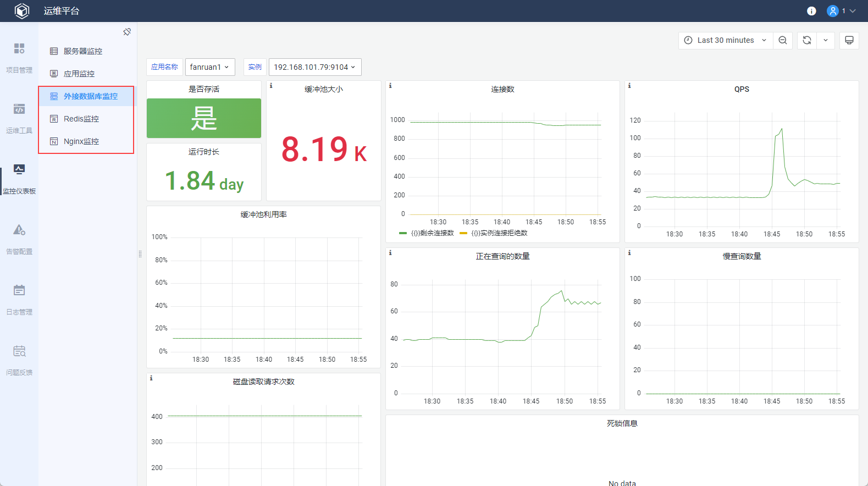
Task: Open the 192.168.101.79:9104 instance dropdown
Action: [315, 67]
